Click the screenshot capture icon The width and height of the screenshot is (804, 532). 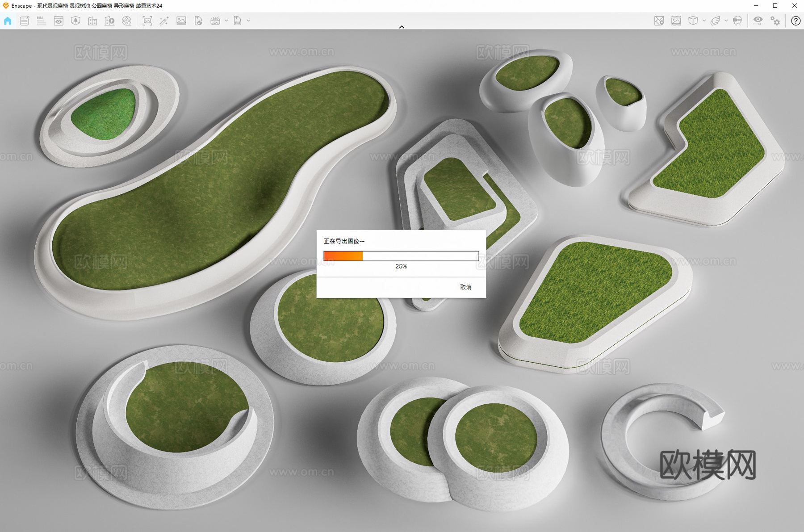[x=147, y=21]
